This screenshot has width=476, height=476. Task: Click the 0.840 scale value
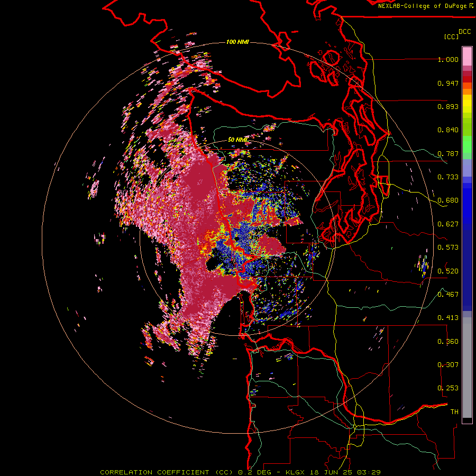448,130
